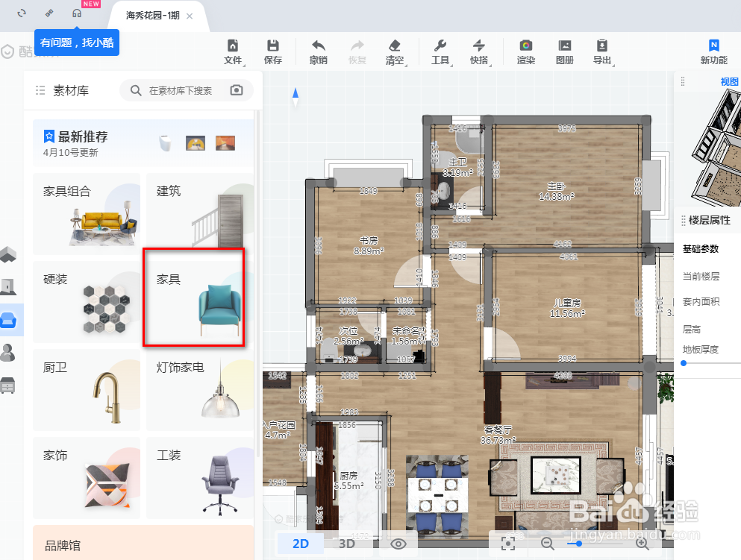The width and height of the screenshot is (741, 560).
Task: Adjust the 地板厚度 slider handle
Action: tap(684, 363)
